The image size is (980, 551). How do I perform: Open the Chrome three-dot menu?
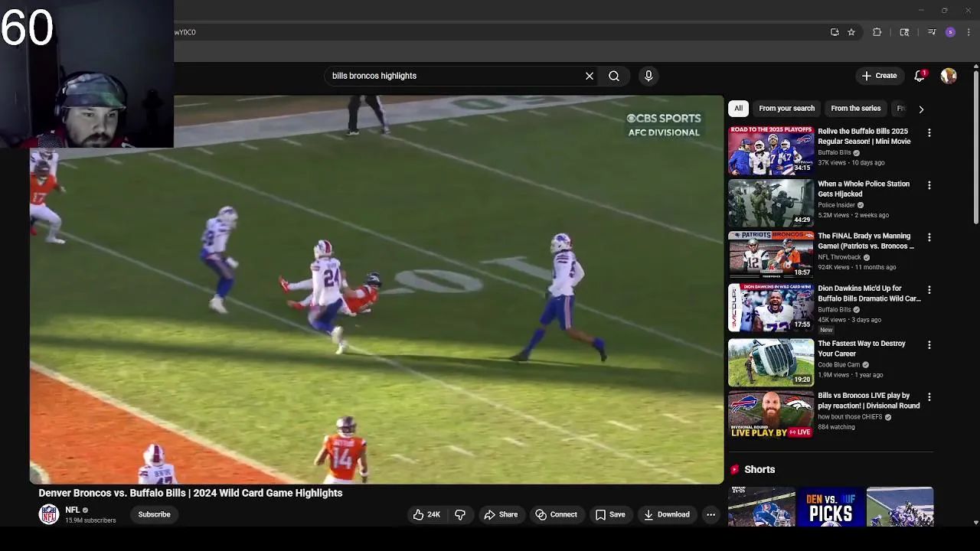969,32
